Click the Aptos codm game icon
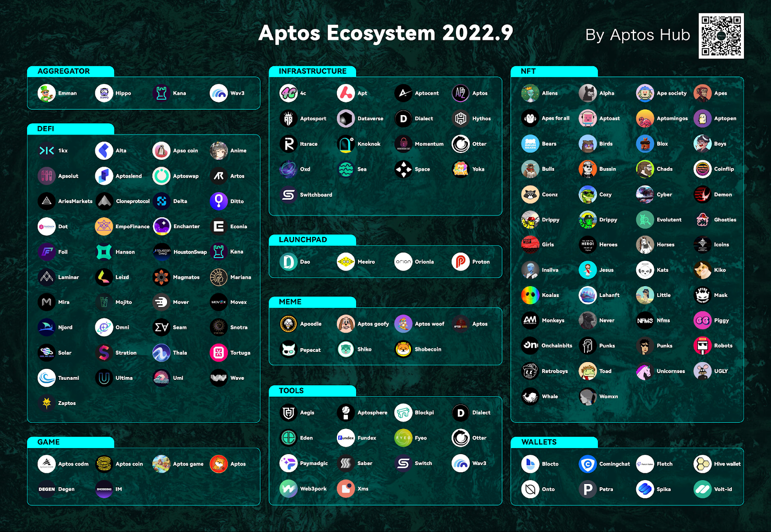Screen dimensions: 771x532 47,464
